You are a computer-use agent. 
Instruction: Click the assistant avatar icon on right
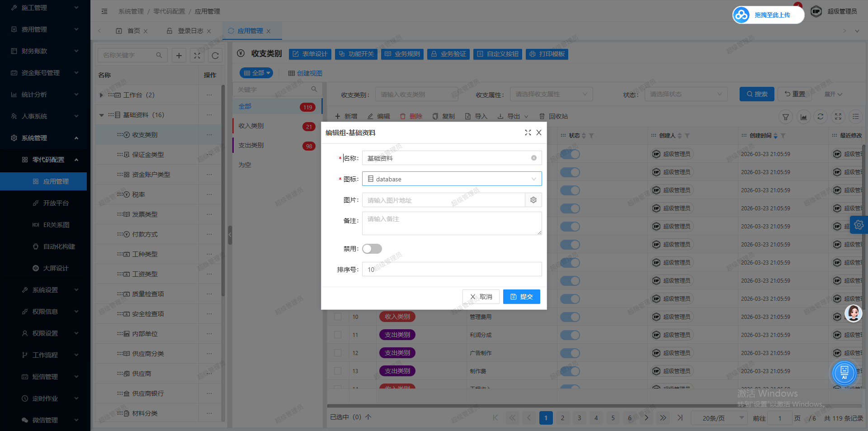click(x=854, y=313)
